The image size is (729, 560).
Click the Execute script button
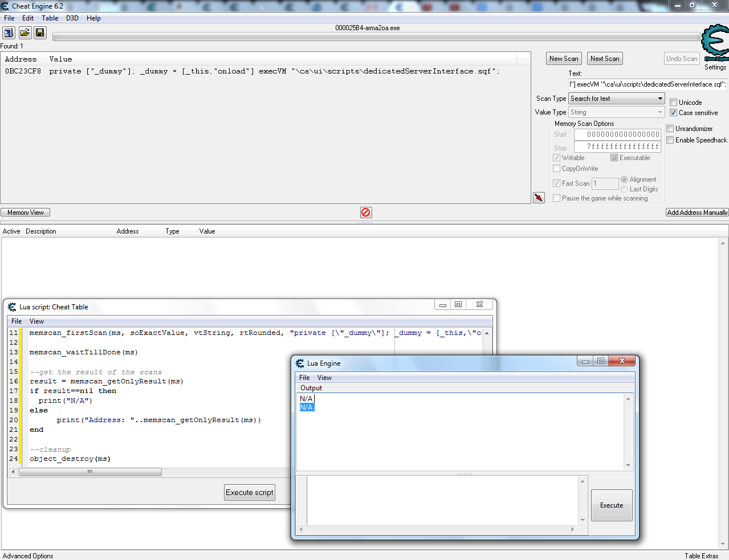point(250,493)
